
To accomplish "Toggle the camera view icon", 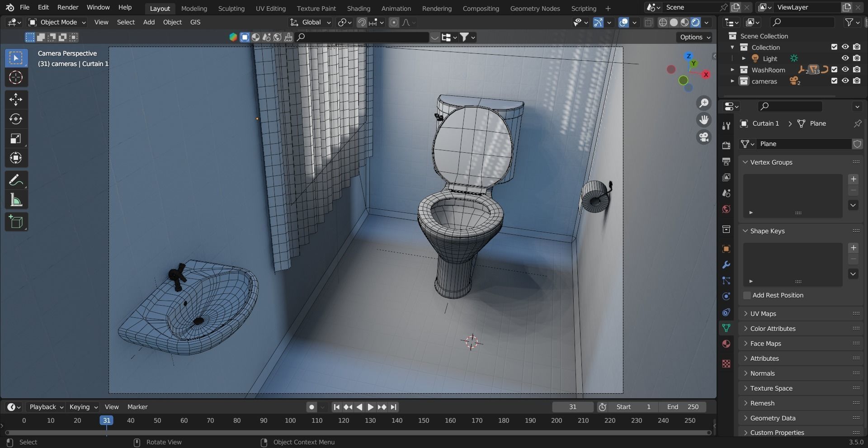I will pyautogui.click(x=704, y=137).
